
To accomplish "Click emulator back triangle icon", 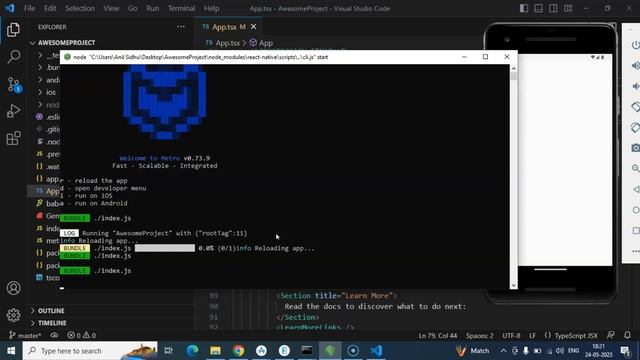I will pos(636,189).
